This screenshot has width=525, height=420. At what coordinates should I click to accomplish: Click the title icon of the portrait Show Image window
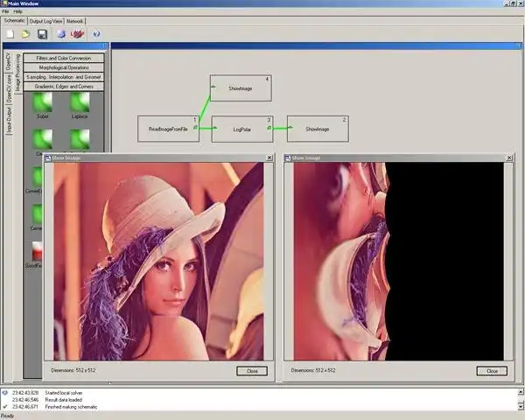[47, 157]
